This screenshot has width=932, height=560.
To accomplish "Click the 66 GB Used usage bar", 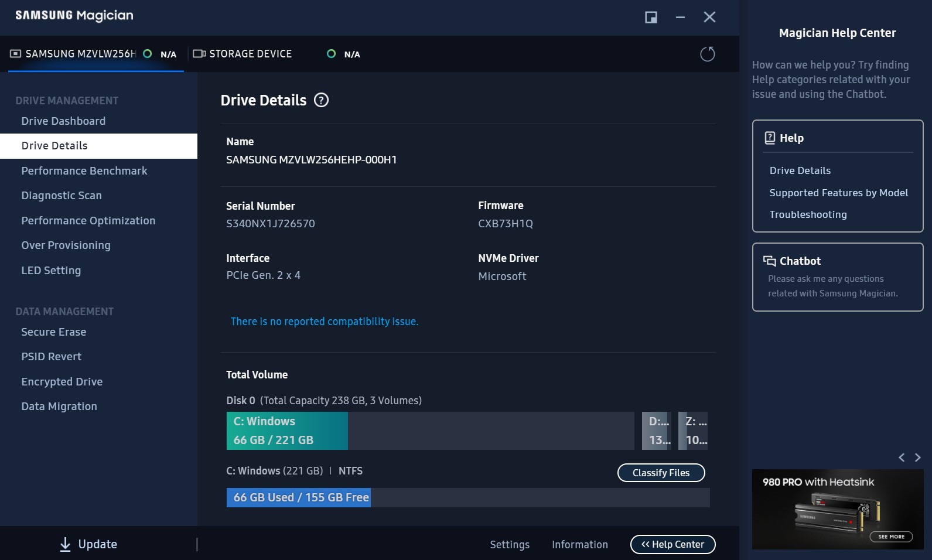I will 299,497.
